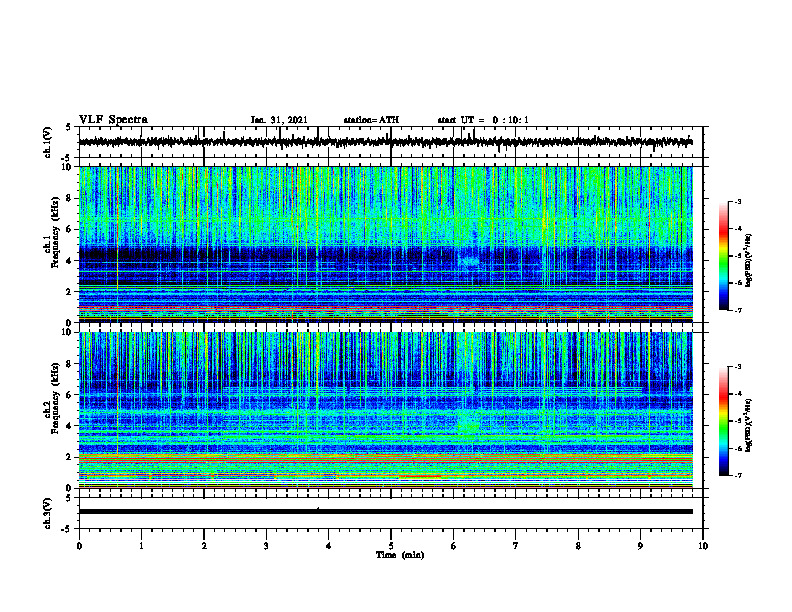Click the '5' volt tick on the ch.1(V) axis
Image resolution: width=792 pixels, height=612 pixels.
pos(69,127)
